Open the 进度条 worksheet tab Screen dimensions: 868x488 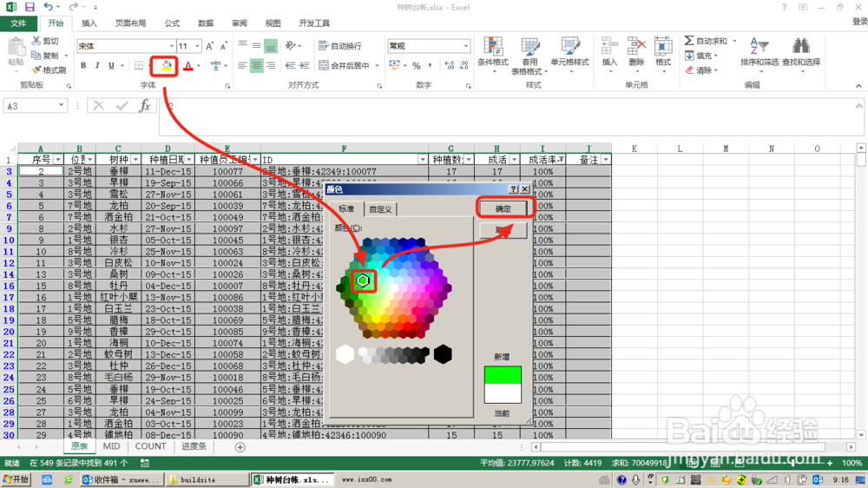point(194,446)
